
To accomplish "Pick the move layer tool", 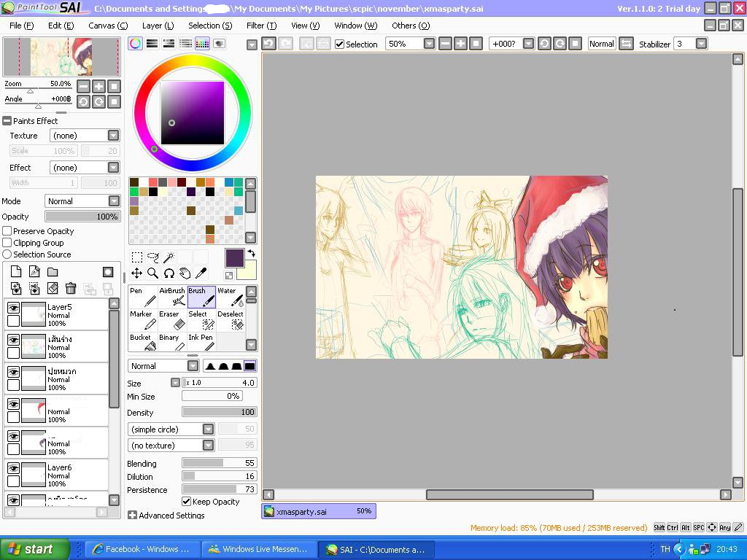I will pos(136,273).
